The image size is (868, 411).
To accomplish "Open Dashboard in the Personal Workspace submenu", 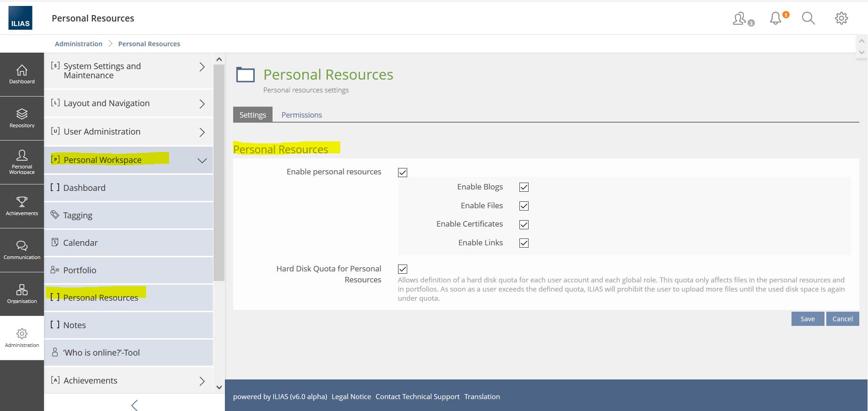I will pyautogui.click(x=129, y=188).
